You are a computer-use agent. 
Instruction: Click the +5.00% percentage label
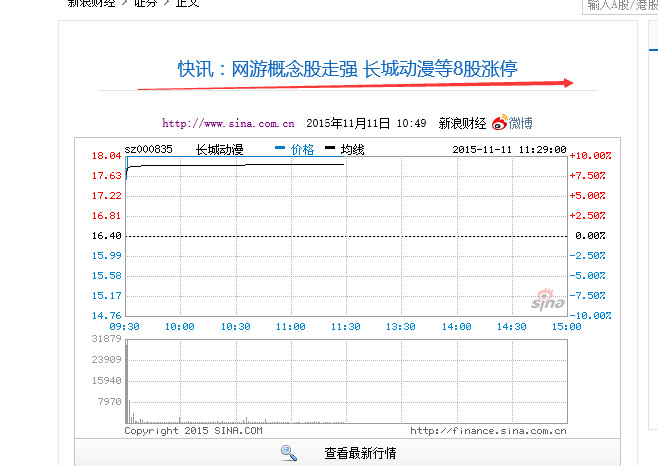pyautogui.click(x=587, y=196)
